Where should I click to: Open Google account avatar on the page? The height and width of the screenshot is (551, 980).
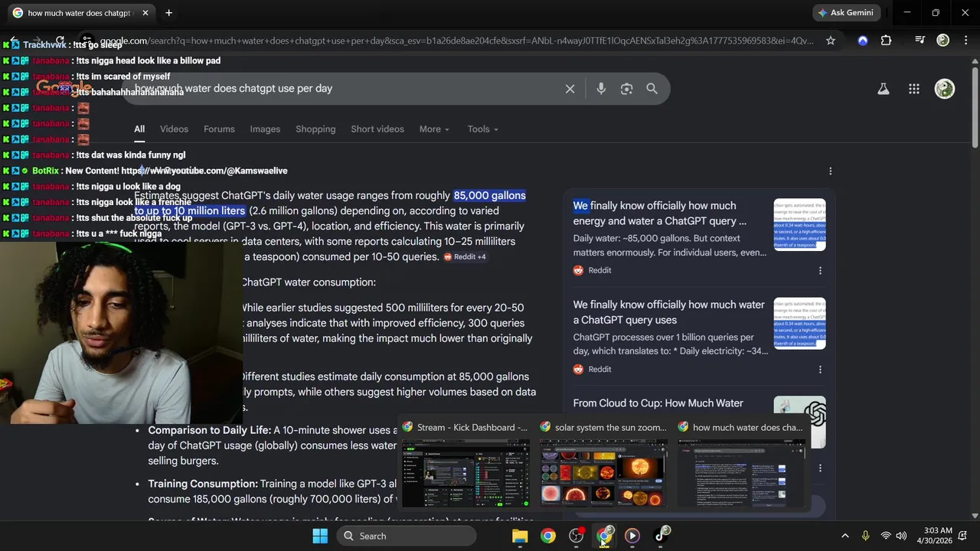[945, 89]
